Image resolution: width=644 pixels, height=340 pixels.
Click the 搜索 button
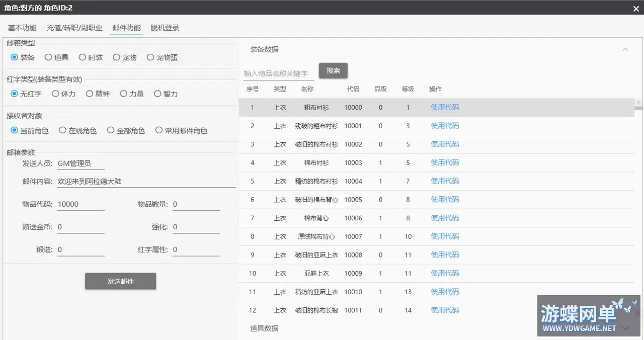[x=333, y=71]
